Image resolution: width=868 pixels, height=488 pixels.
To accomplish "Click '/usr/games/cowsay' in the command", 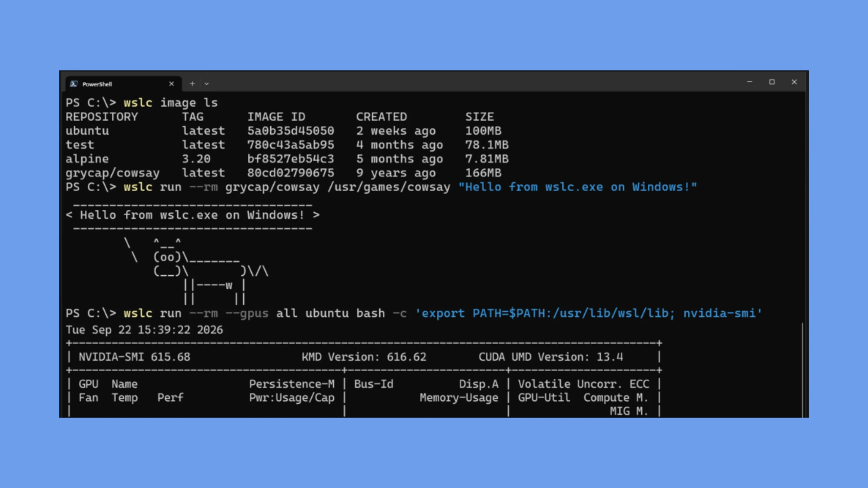I will 389,187.
